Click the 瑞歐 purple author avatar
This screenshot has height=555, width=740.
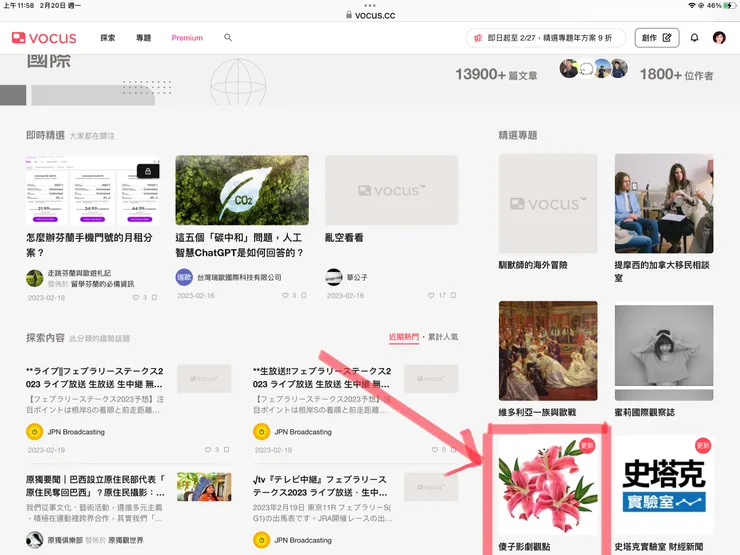(184, 278)
